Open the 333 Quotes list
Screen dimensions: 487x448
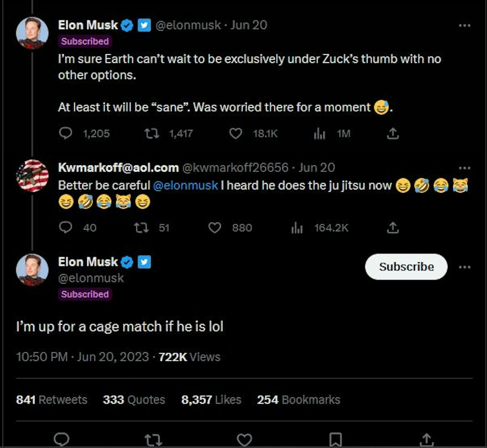pyautogui.click(x=134, y=400)
